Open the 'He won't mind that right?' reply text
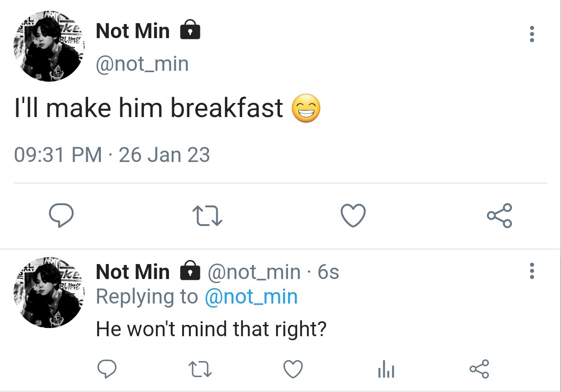The width and height of the screenshot is (561, 392). tap(211, 329)
